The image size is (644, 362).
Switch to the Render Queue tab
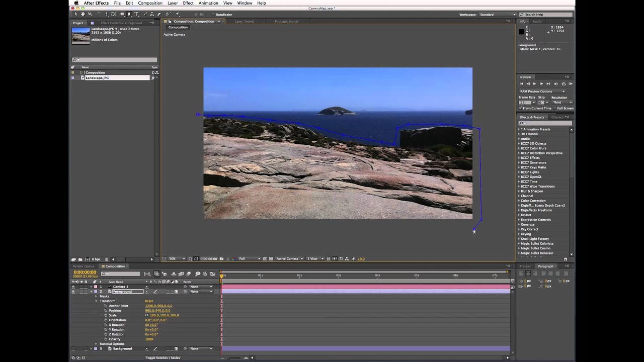click(84, 266)
